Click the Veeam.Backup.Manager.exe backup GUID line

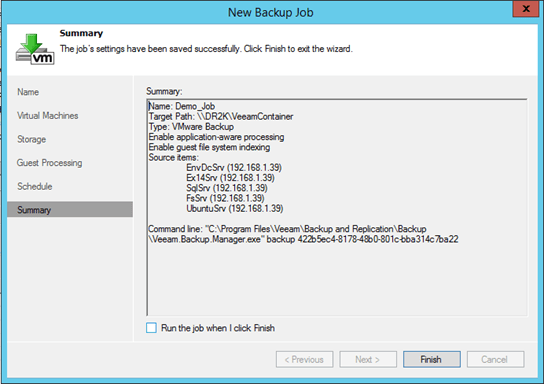click(x=303, y=239)
